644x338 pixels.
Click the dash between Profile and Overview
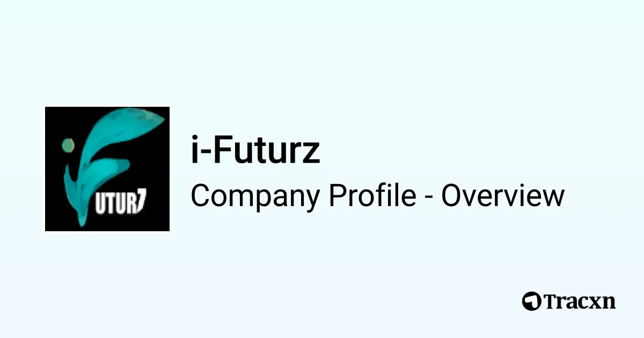click(x=429, y=197)
